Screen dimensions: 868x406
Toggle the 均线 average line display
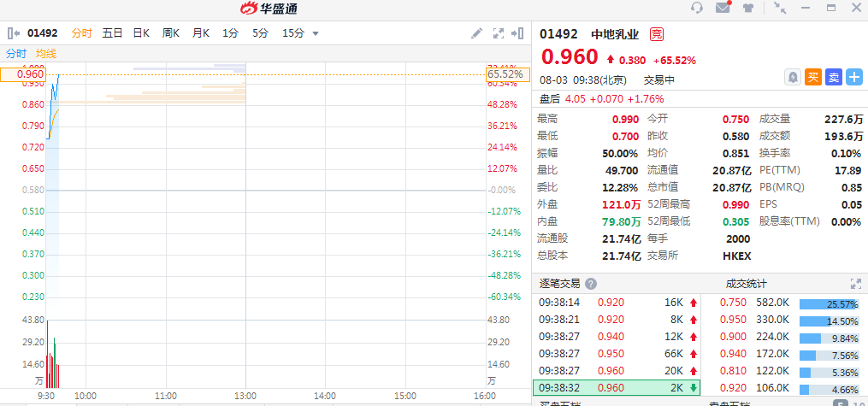click(x=46, y=54)
